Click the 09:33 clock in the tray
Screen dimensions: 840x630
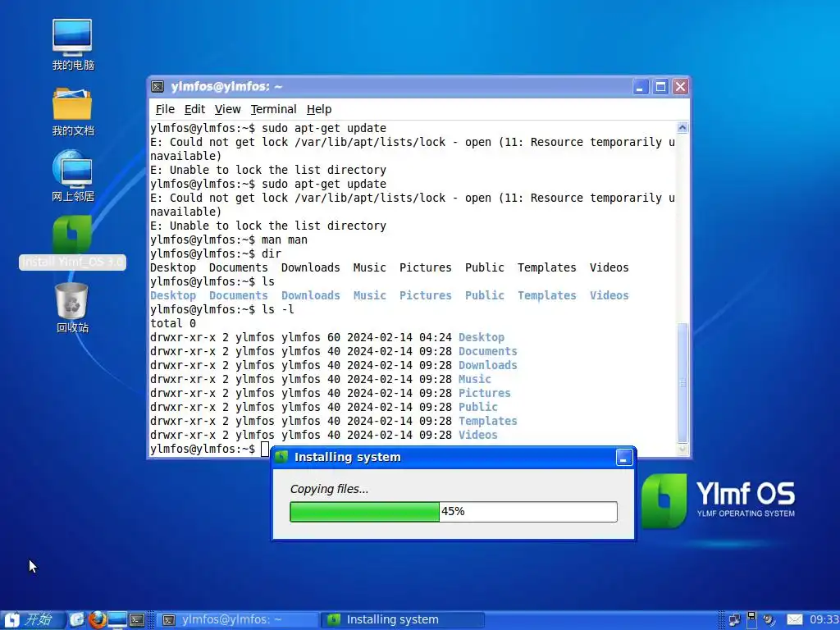pos(824,620)
